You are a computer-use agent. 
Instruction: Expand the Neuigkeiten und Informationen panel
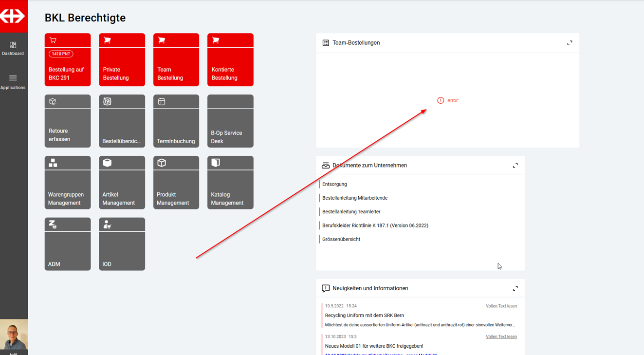515,289
